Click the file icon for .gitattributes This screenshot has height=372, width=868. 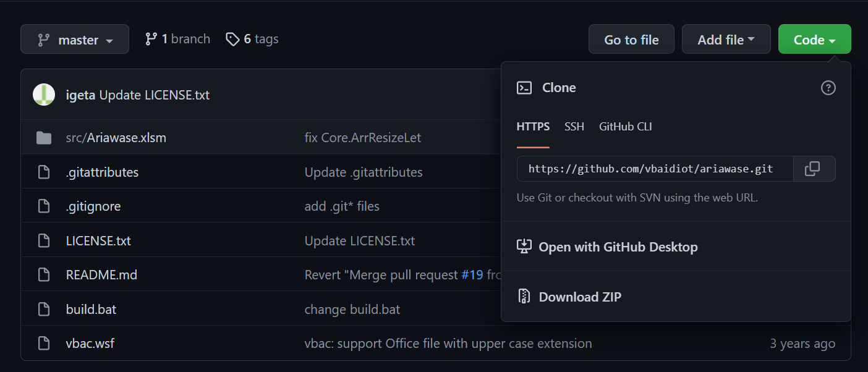(x=44, y=172)
